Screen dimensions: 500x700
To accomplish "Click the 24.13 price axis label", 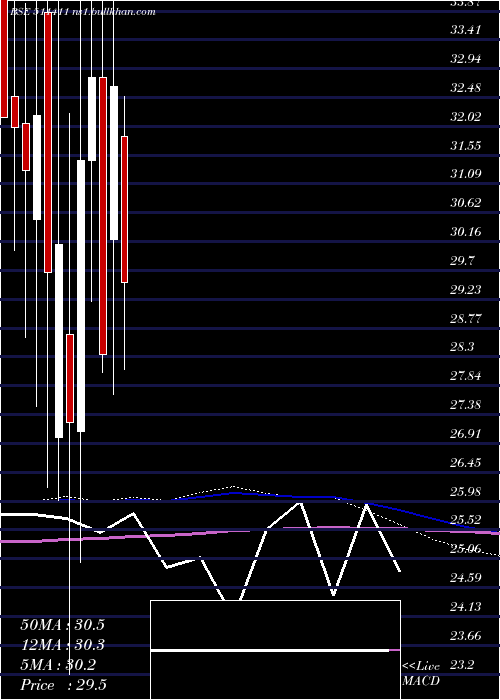I will click(466, 607).
